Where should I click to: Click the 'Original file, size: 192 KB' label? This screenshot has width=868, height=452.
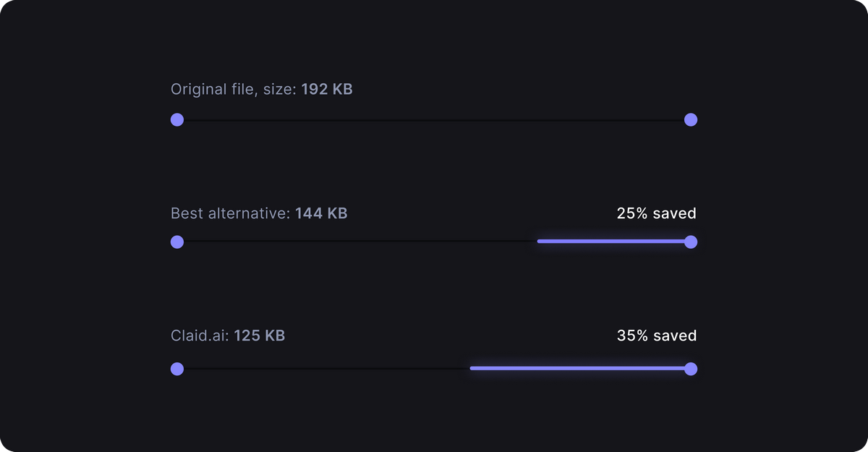pyautogui.click(x=262, y=90)
